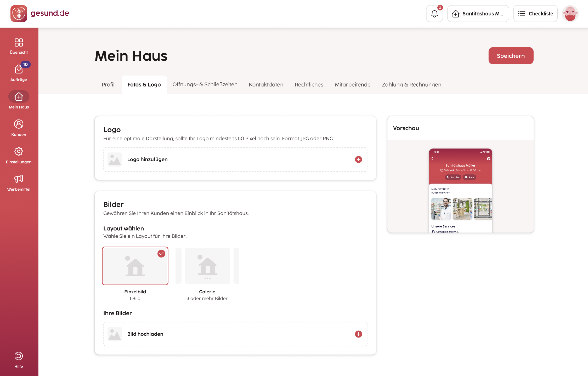This screenshot has width=588, height=376.
Task: Click the pharmacist photo in preview
Action: point(441,209)
